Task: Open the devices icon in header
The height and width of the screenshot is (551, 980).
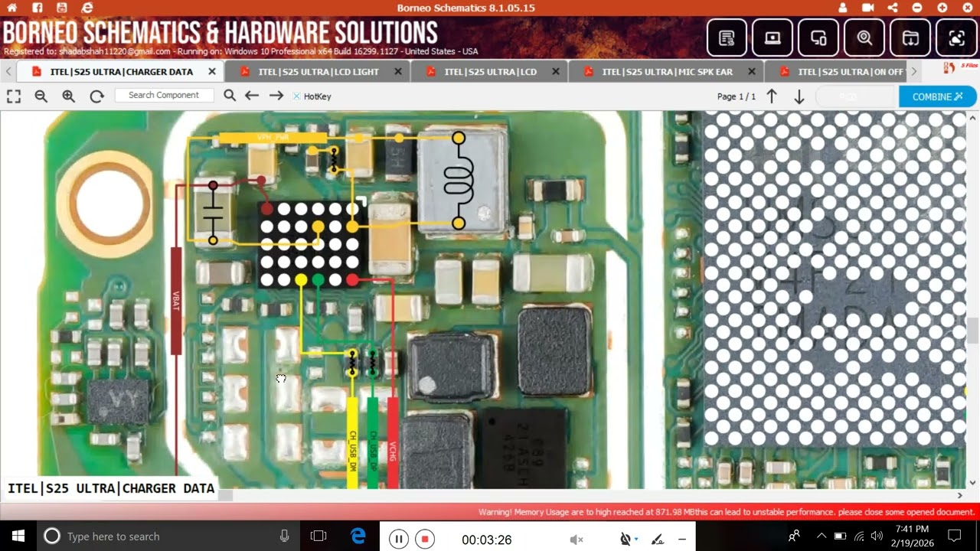Action: 818,37
